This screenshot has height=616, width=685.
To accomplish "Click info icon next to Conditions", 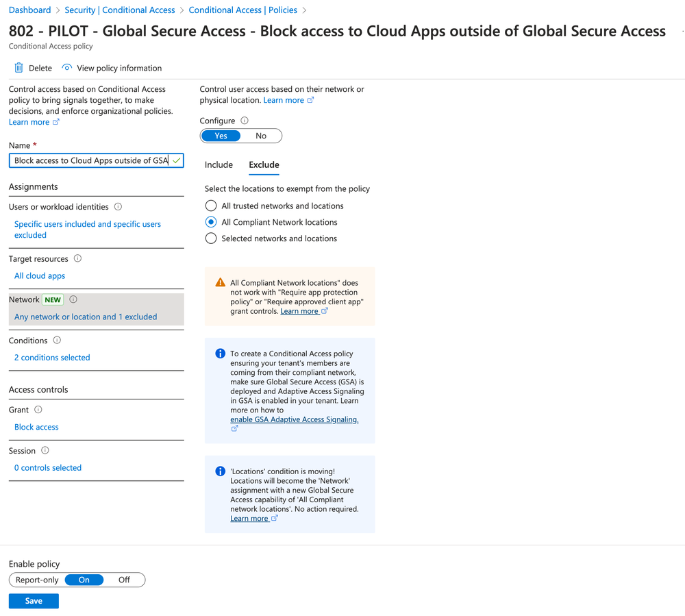I will 57,341.
